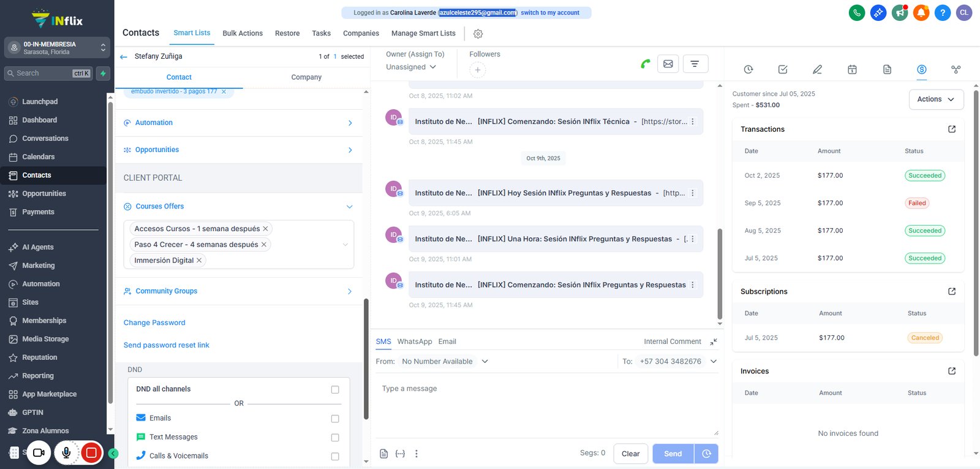Open the Unassigned owner dropdown
Screen dimensions: 980x469
coord(411,67)
